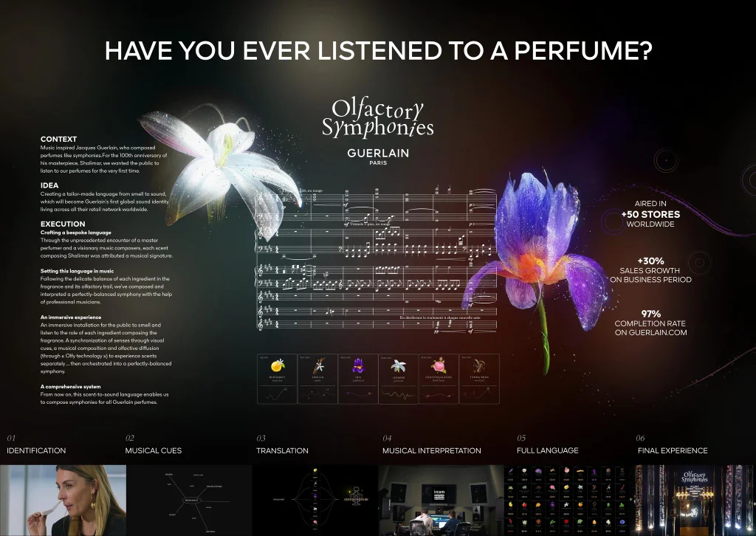The height and width of the screenshot is (536, 756).
Task: Select the Musical Cues step label
Action: 153,450
